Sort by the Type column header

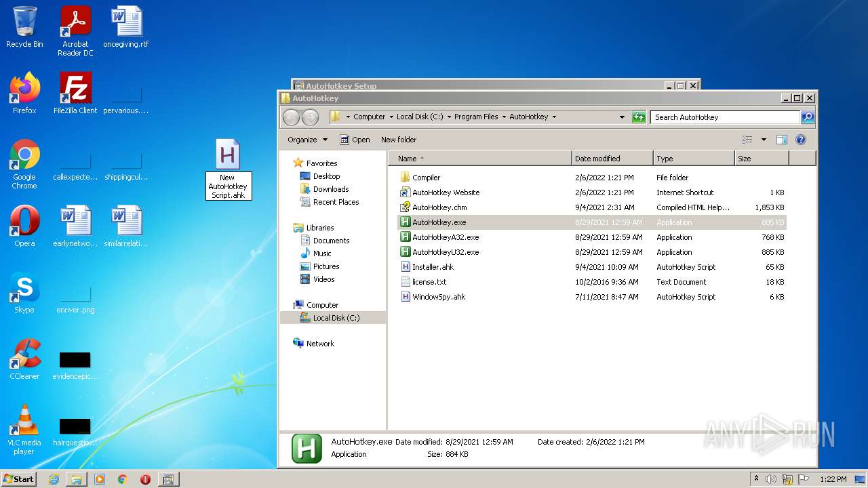tap(694, 159)
